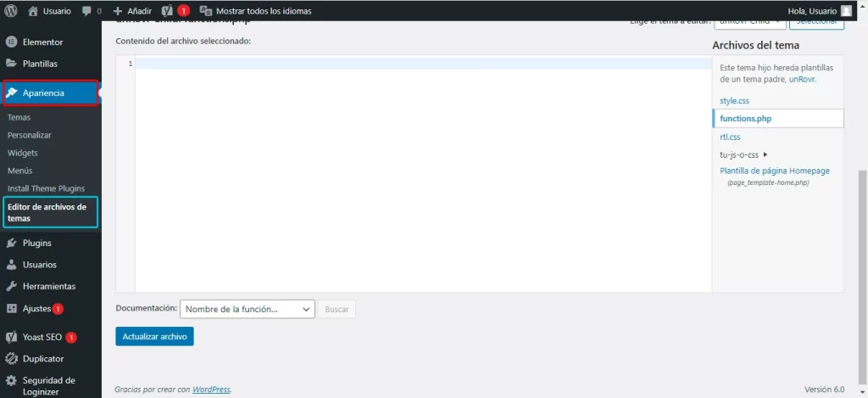Click the Plugins plug icon
The image size is (868, 398).
click(11, 243)
